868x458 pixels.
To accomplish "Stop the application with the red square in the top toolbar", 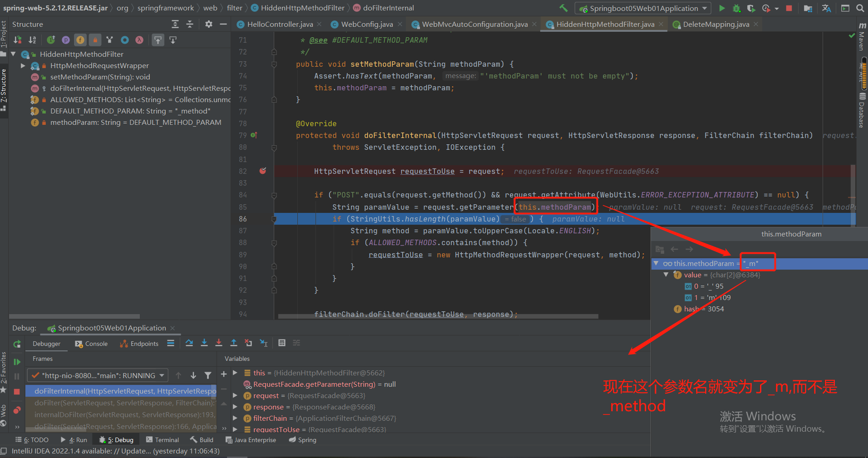I will 789,8.
